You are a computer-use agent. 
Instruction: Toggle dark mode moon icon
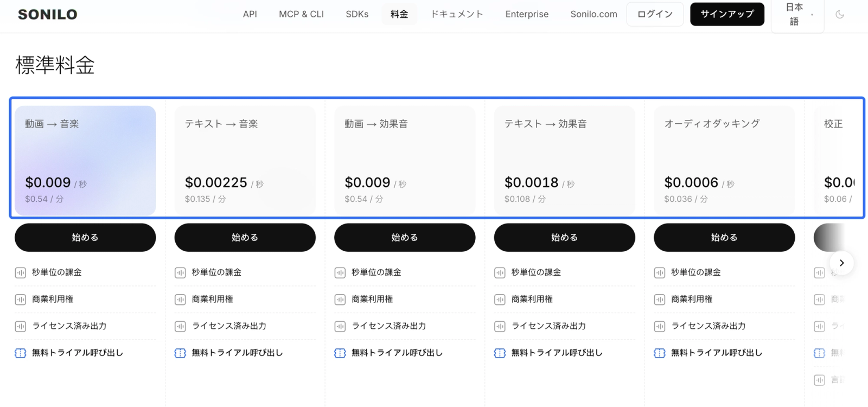coord(840,15)
